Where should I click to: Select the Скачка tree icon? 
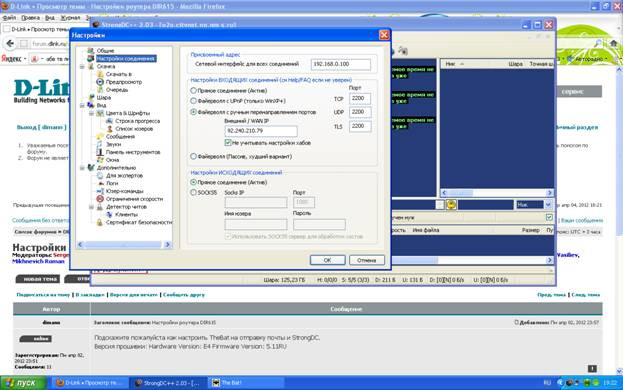click(x=91, y=66)
